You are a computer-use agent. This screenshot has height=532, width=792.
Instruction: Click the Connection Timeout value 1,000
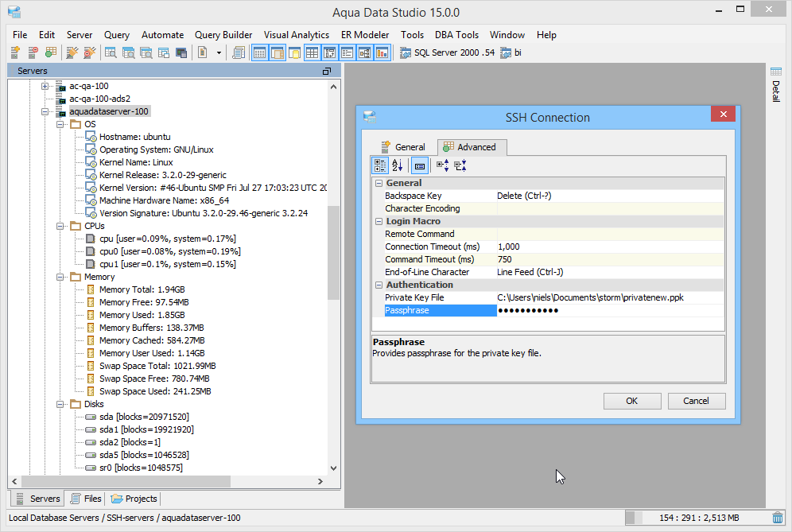point(610,247)
